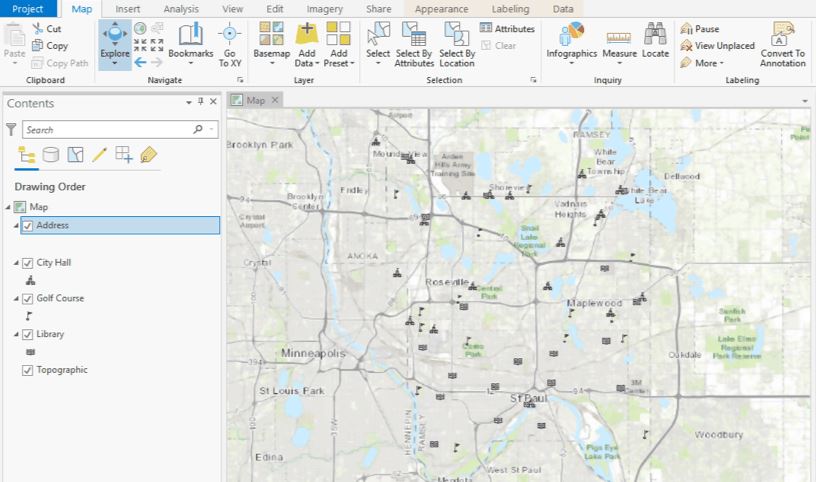Close the Map view tab
The height and width of the screenshot is (482, 816).
tap(275, 100)
